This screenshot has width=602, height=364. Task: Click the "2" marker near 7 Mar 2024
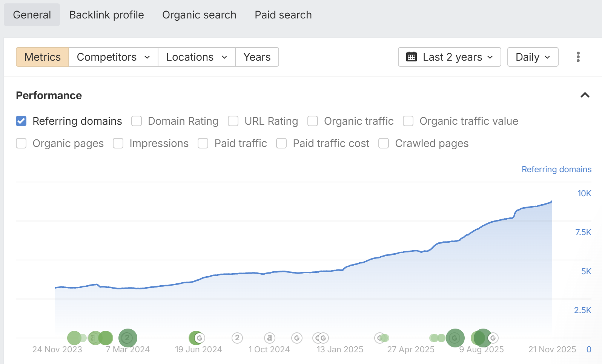pyautogui.click(x=127, y=338)
